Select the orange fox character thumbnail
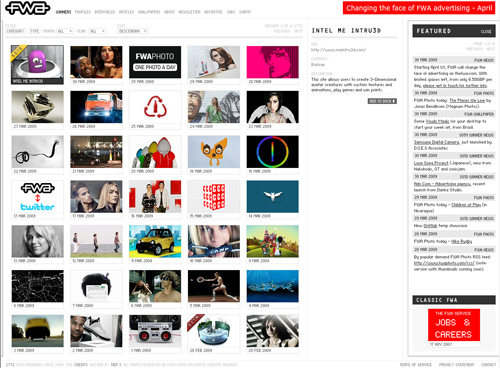 coord(214,152)
